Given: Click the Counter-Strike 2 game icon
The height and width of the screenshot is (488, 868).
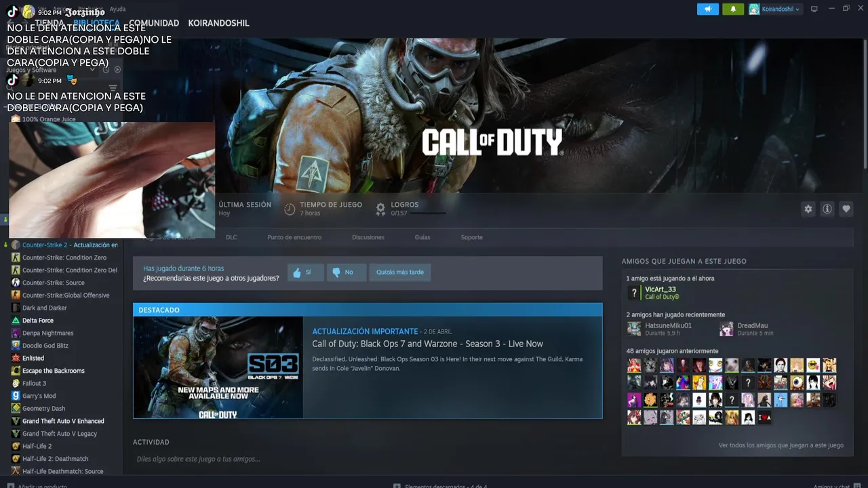Looking at the screenshot, I should (16, 245).
